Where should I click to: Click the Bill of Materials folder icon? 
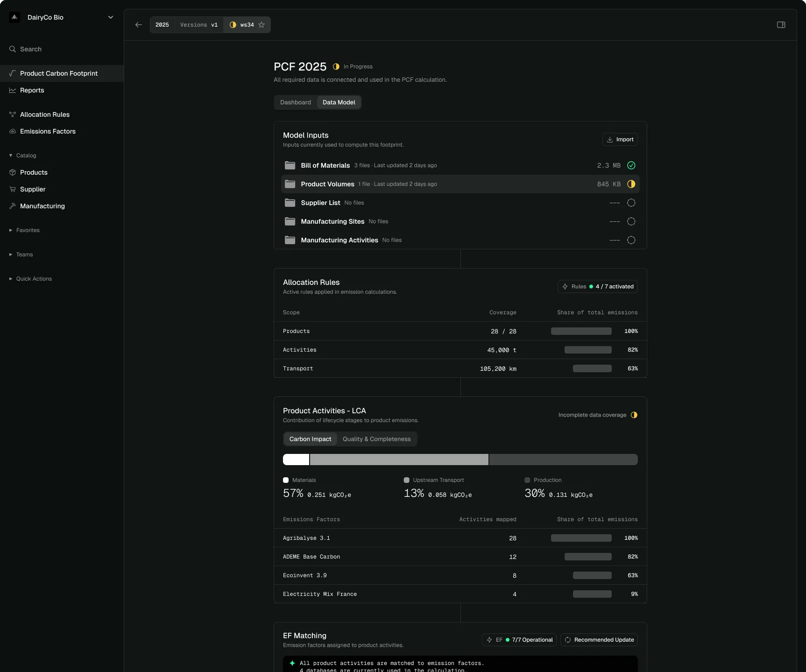pyautogui.click(x=290, y=165)
